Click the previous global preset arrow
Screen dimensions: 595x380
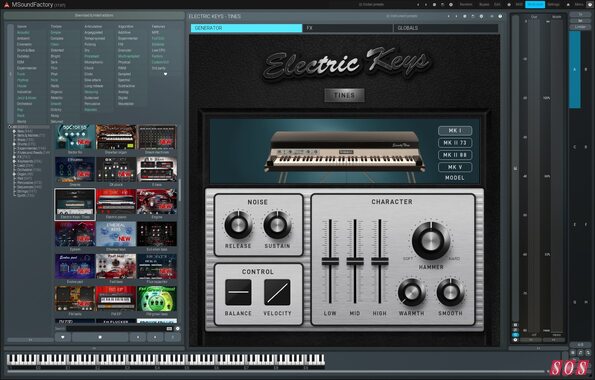(418, 5)
